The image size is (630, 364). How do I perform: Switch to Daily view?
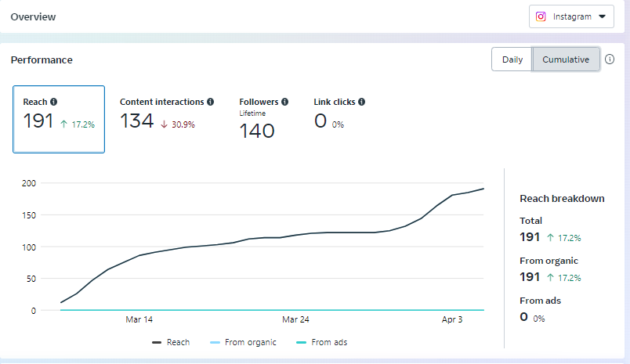click(x=512, y=59)
